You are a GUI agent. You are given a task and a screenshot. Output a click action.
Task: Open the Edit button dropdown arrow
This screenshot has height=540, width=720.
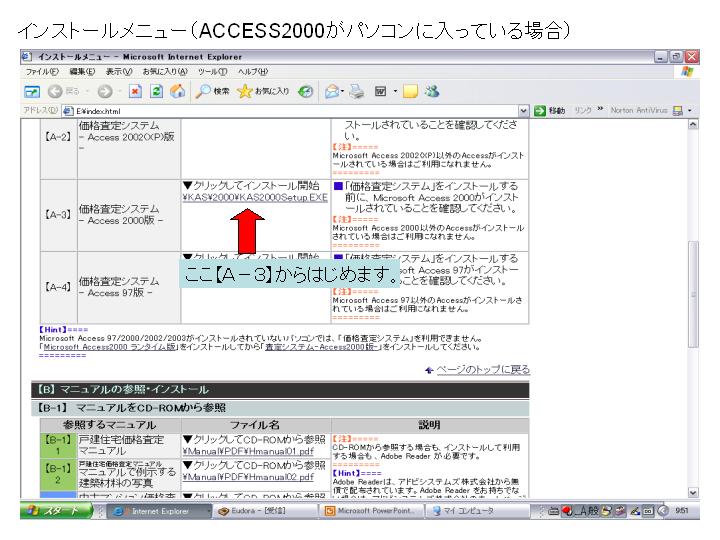click(x=395, y=91)
